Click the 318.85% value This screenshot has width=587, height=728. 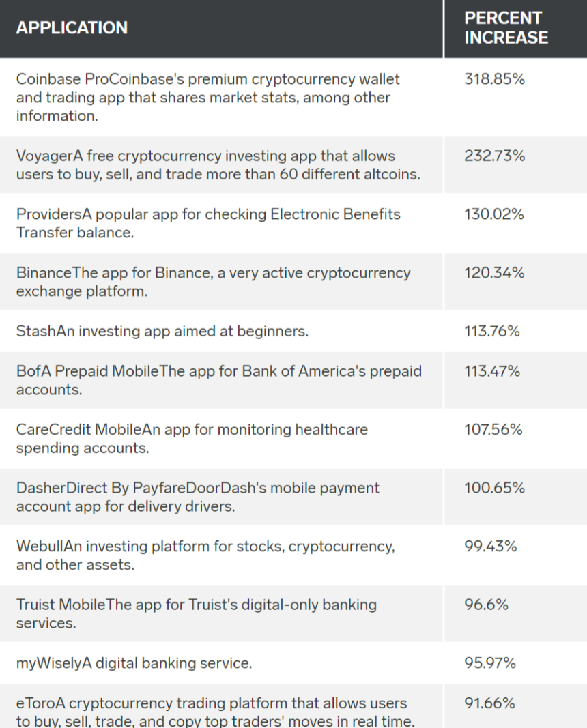(494, 79)
